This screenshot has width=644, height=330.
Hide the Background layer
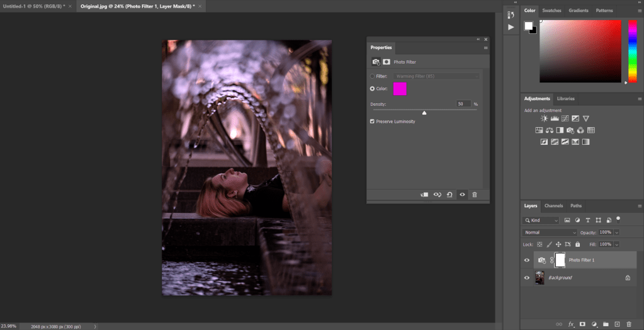(527, 277)
